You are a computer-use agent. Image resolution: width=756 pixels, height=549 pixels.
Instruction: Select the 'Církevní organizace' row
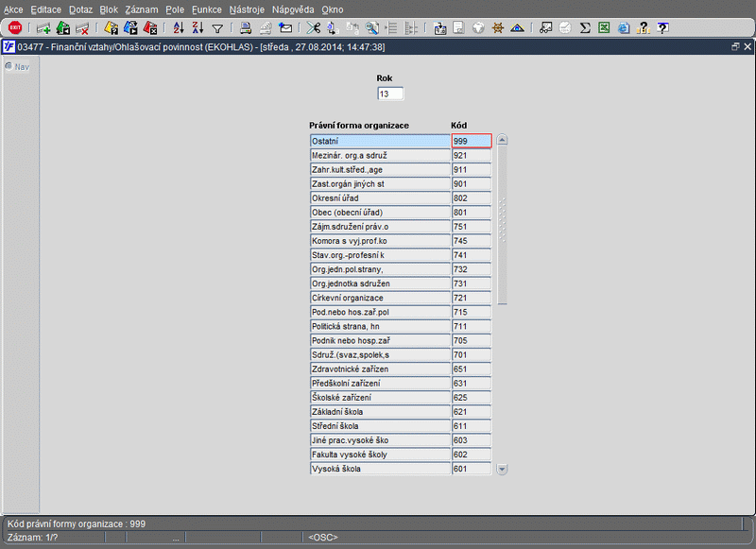380,298
